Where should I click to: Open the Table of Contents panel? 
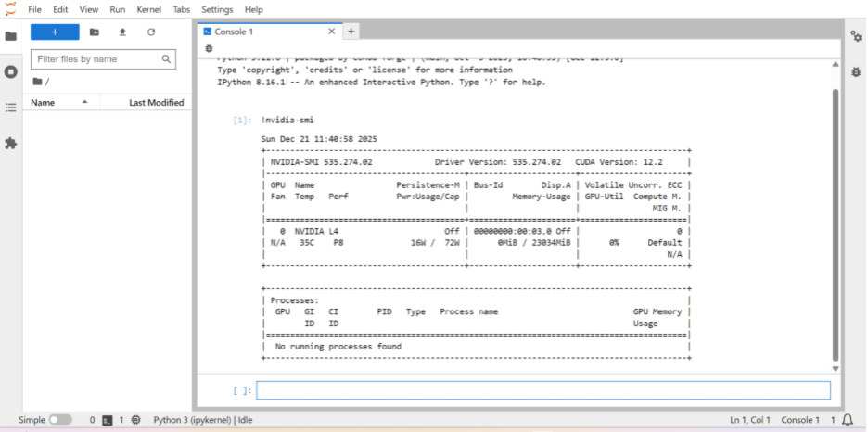click(10, 108)
